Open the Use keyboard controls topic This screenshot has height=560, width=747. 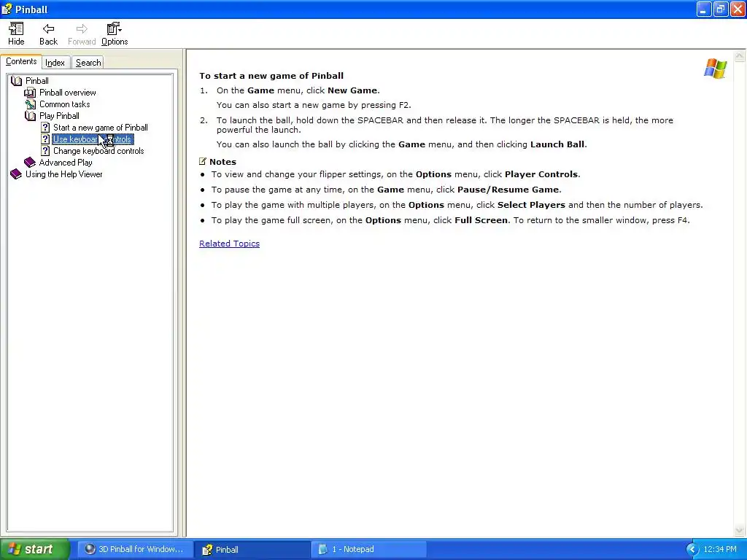click(93, 139)
